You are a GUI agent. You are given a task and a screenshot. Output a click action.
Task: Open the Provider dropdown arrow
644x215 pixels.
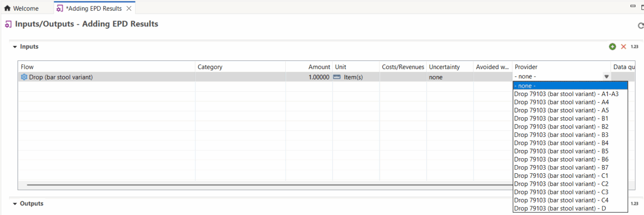[606, 77]
